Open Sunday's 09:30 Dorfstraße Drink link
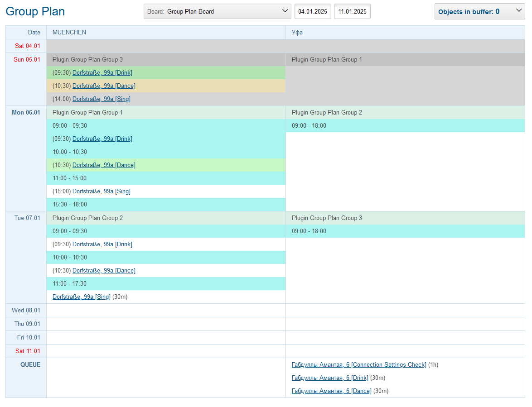The image size is (532, 407). click(102, 73)
